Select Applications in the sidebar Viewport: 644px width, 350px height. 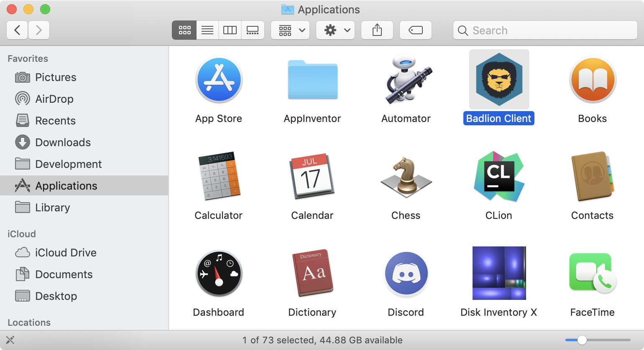[84, 186]
